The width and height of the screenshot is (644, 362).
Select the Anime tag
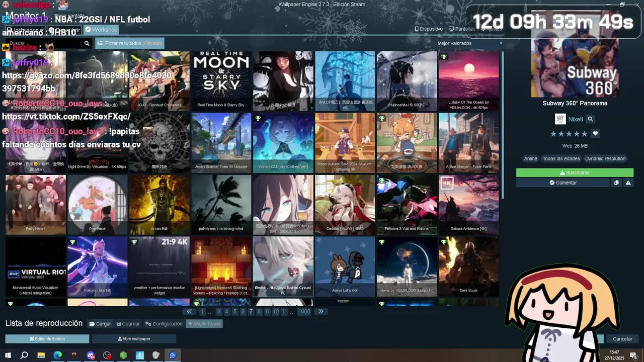(x=530, y=159)
